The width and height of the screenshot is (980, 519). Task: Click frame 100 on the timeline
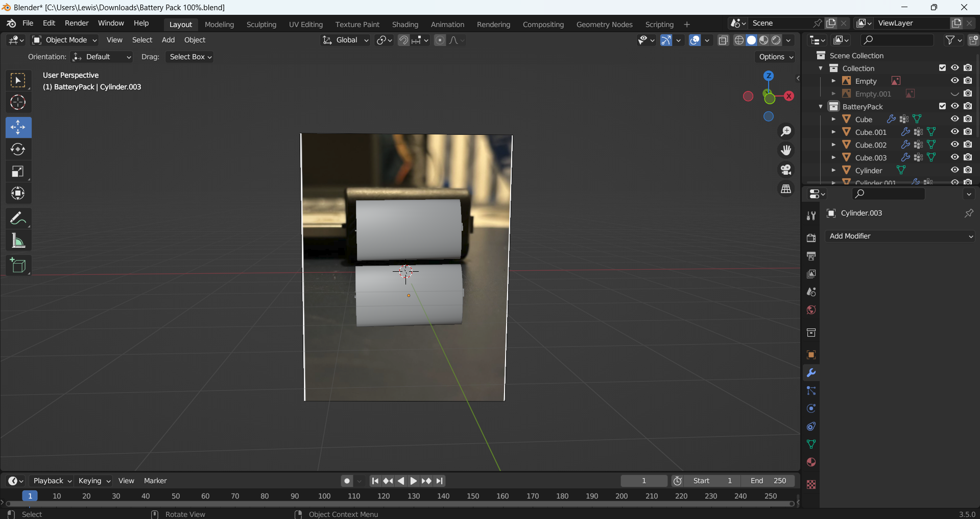324,496
